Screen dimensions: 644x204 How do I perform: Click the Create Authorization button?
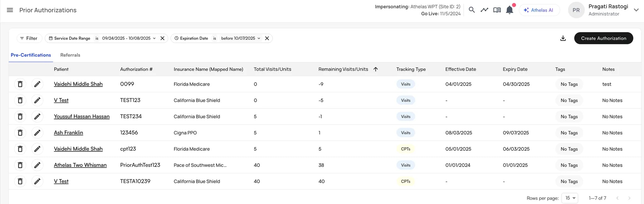(x=603, y=38)
